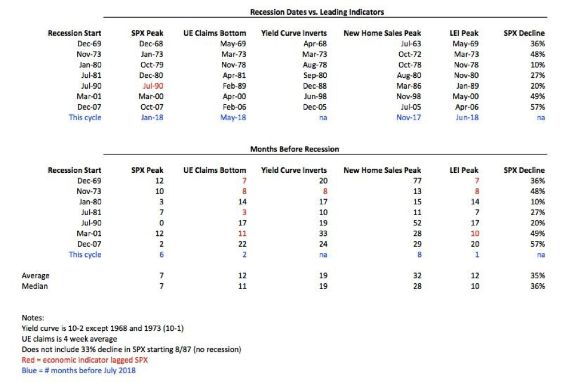Select the blue 'months before July 2018' legend
Screen dimensions: 588x384
coord(78,370)
